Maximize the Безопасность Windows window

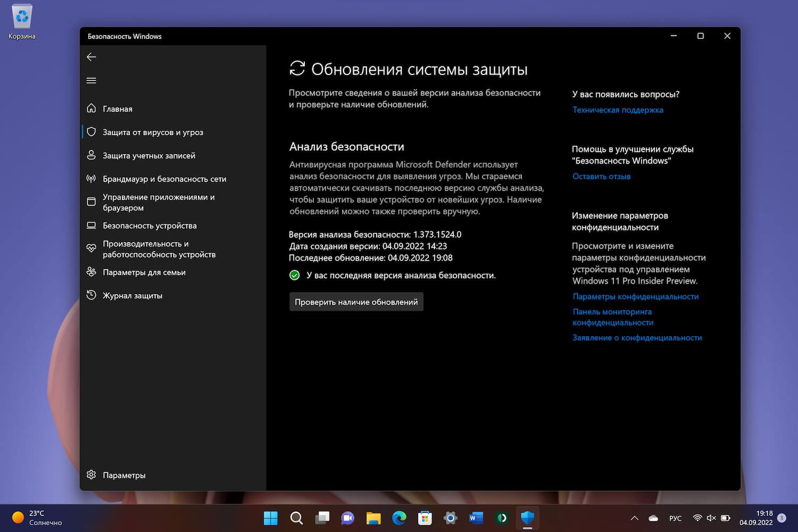click(x=700, y=36)
